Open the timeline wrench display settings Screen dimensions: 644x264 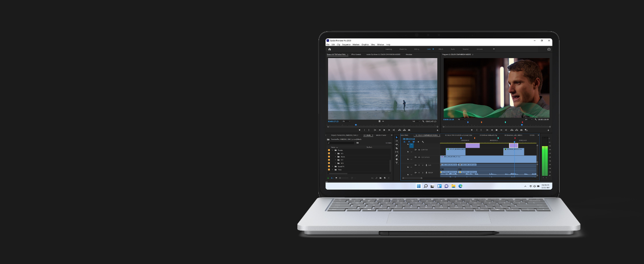tap(423, 142)
